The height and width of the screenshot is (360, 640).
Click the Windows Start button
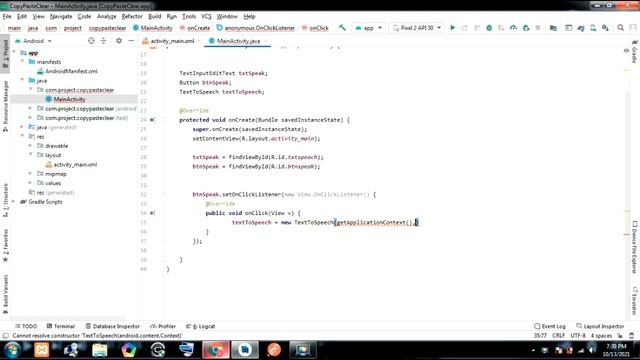[x=12, y=350]
